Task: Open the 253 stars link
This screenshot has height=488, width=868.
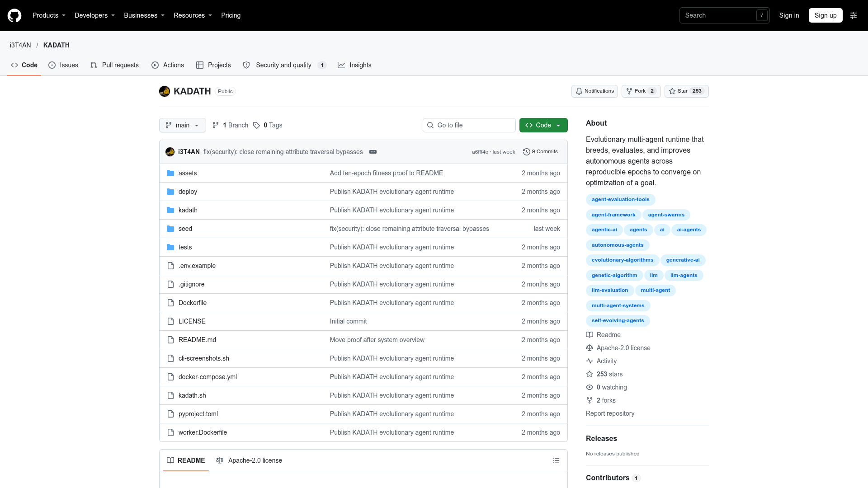Action: (604, 374)
